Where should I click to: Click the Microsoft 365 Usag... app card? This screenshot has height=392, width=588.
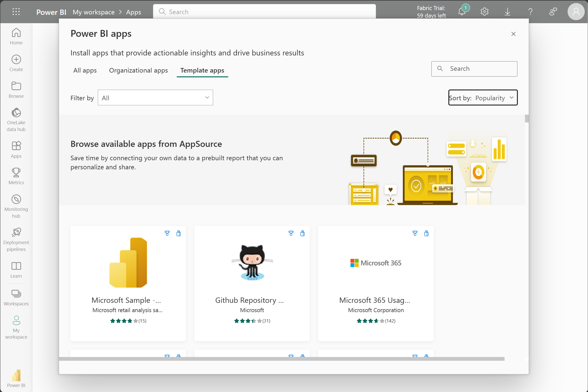pos(375,283)
